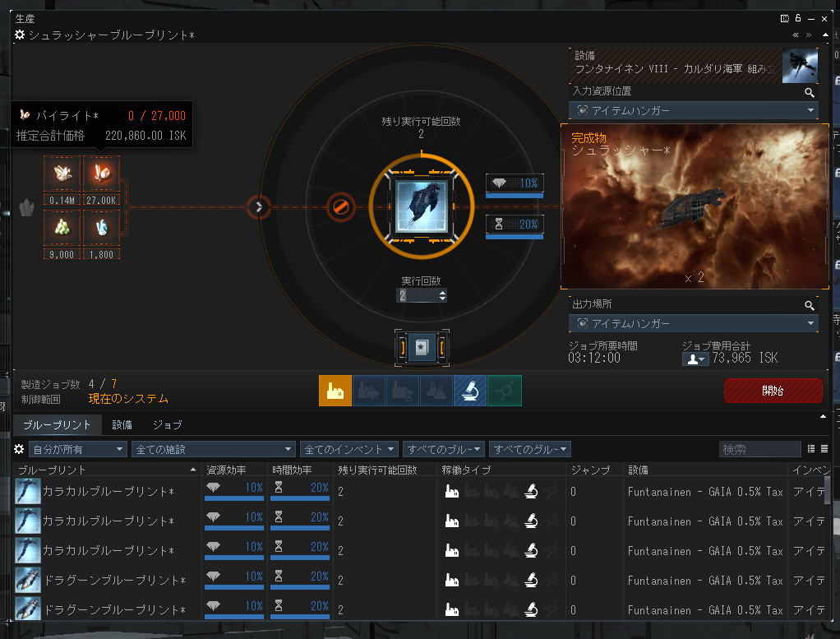Click the orange prohibited status icon
This screenshot has width=840, height=639.
pos(341,206)
